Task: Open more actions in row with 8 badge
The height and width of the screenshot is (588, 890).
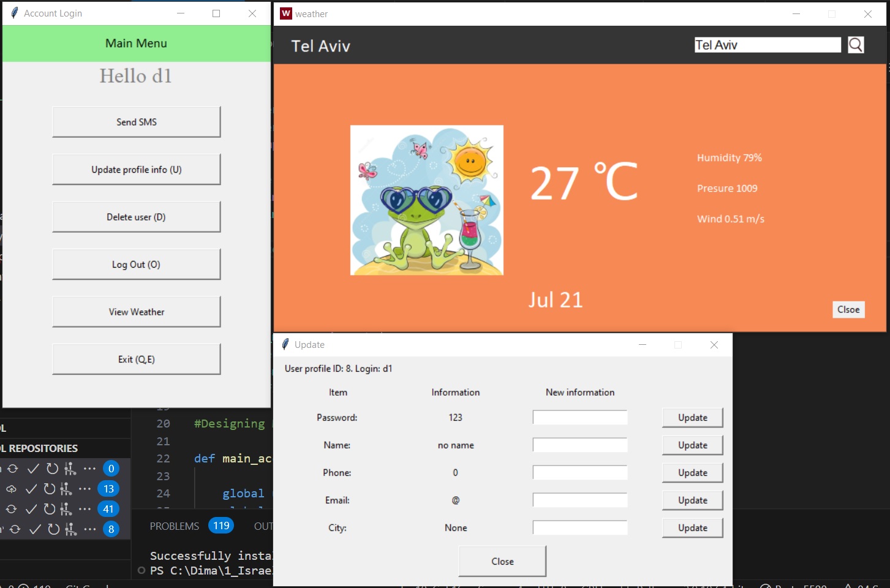Action: (x=90, y=529)
